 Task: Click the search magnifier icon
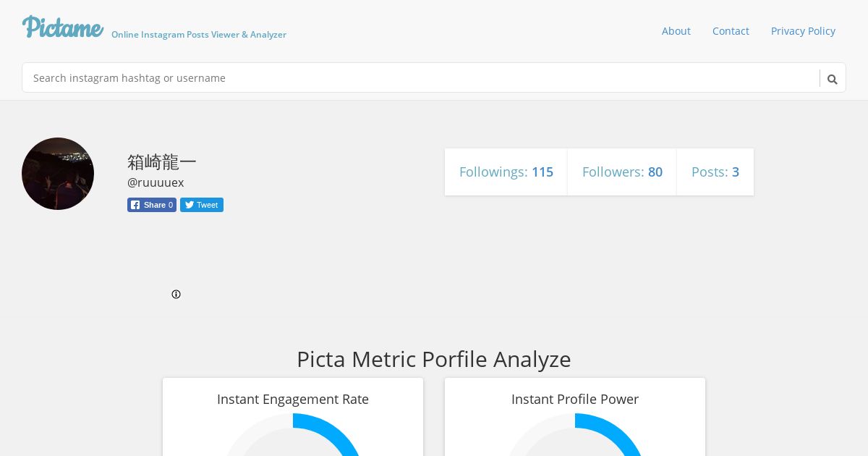click(833, 79)
